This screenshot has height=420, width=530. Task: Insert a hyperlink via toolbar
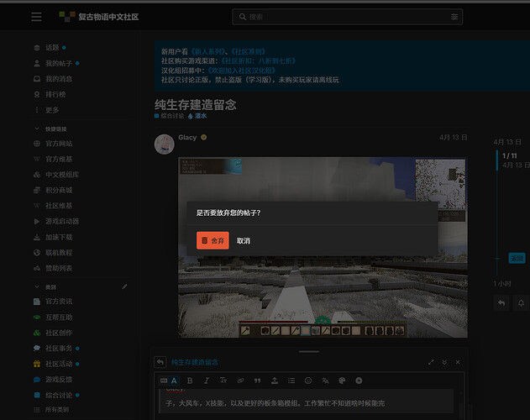pos(240,381)
